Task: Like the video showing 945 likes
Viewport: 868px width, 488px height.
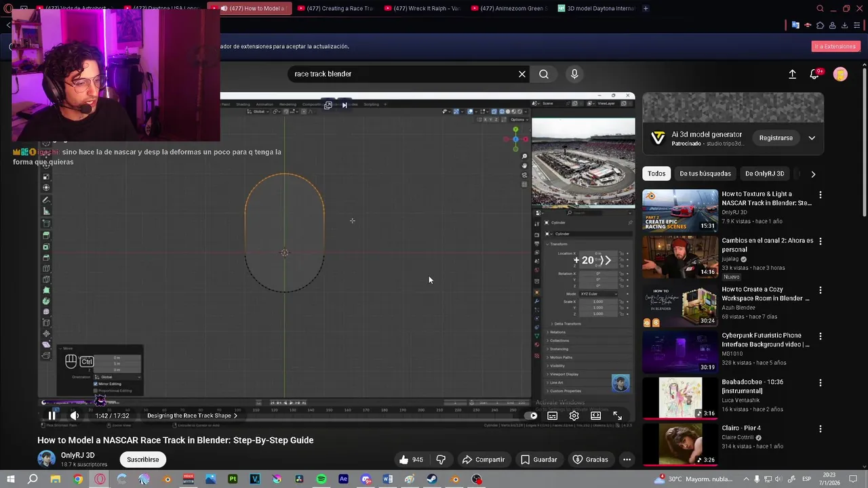Action: pyautogui.click(x=411, y=460)
